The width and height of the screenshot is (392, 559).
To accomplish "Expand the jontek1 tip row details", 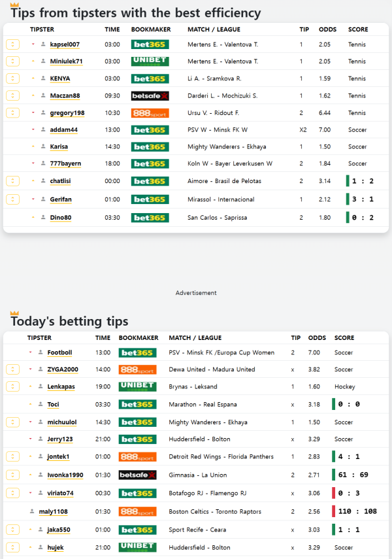I will click(x=12, y=456).
